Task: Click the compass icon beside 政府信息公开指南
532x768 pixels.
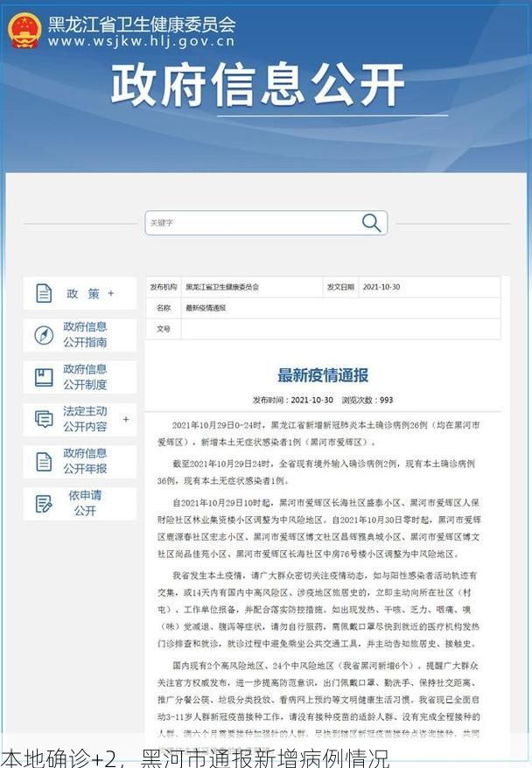Action: point(44,335)
